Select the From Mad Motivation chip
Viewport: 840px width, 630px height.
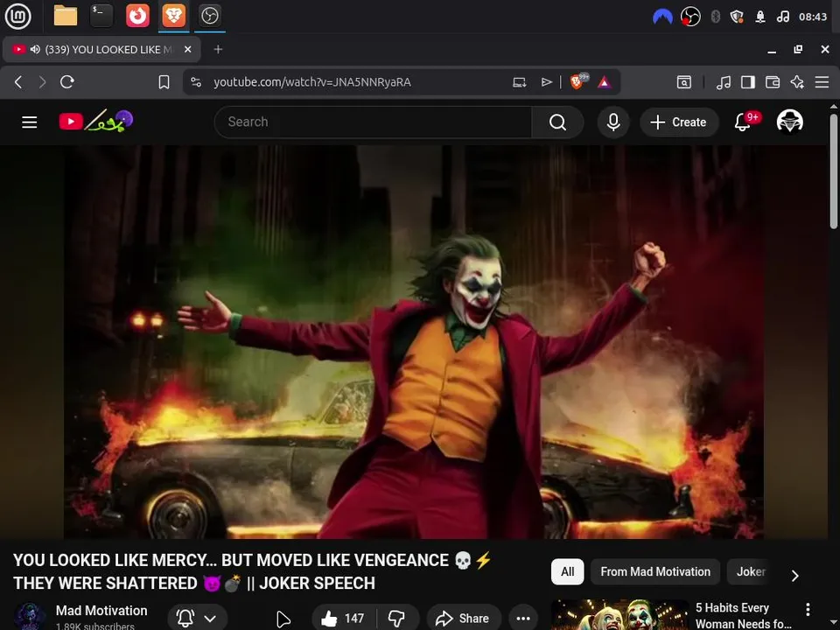click(x=655, y=571)
